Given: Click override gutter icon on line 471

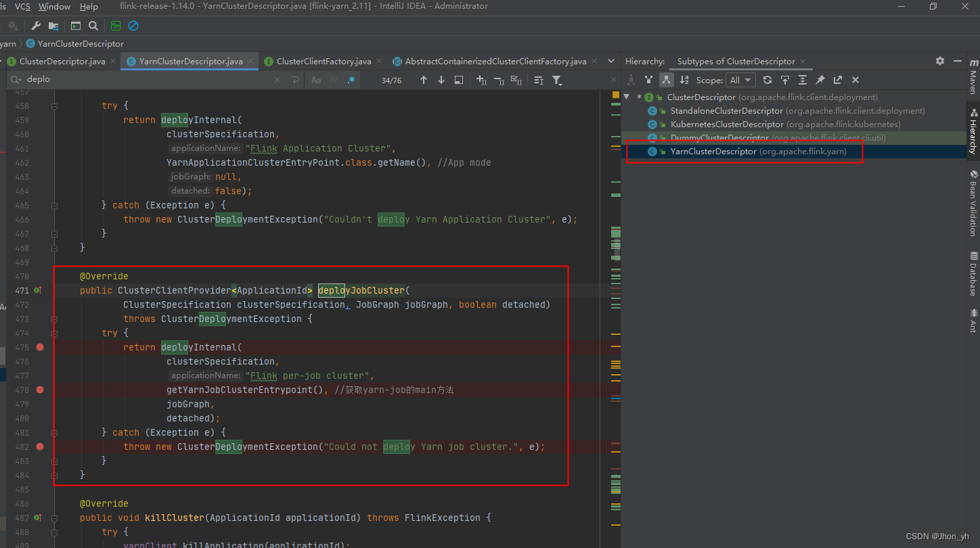Looking at the screenshot, I should coord(38,290).
